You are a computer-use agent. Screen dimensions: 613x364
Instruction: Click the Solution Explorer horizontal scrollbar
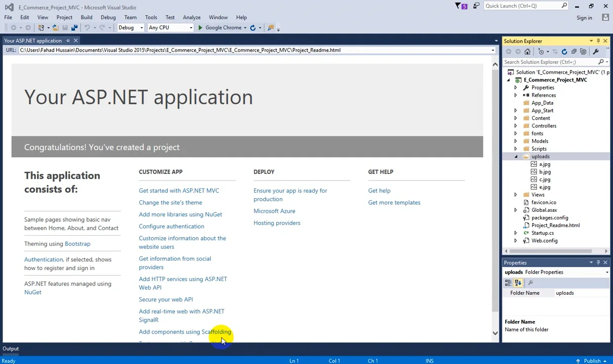click(x=550, y=251)
